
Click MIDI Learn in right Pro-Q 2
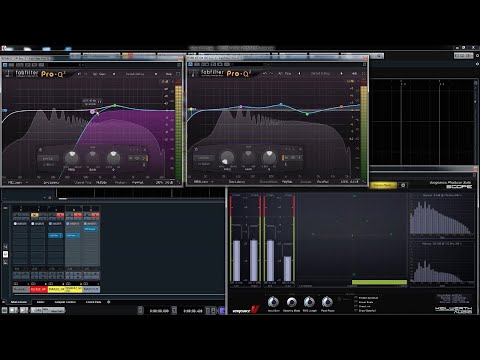201,182
